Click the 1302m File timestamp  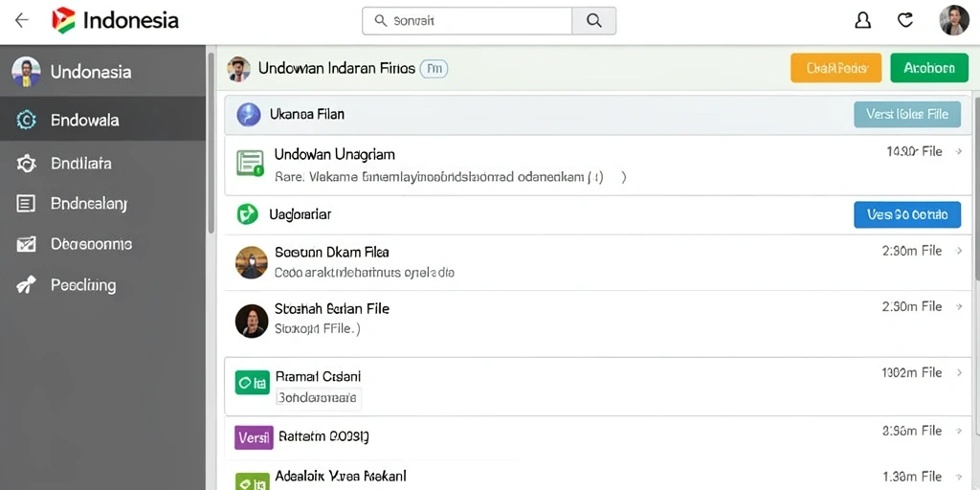(911, 372)
